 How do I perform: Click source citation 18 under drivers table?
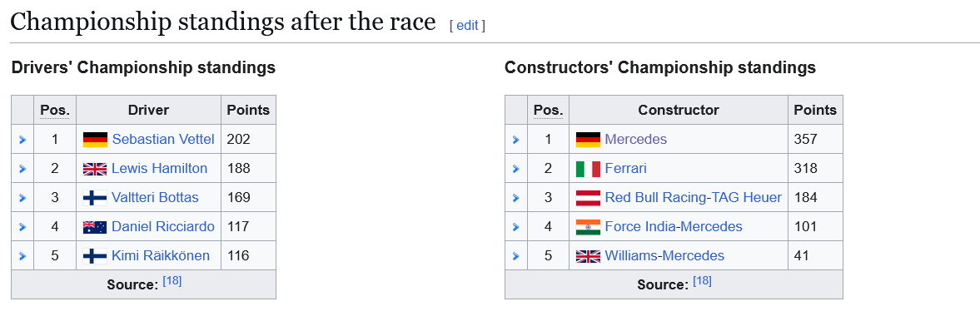click(172, 281)
